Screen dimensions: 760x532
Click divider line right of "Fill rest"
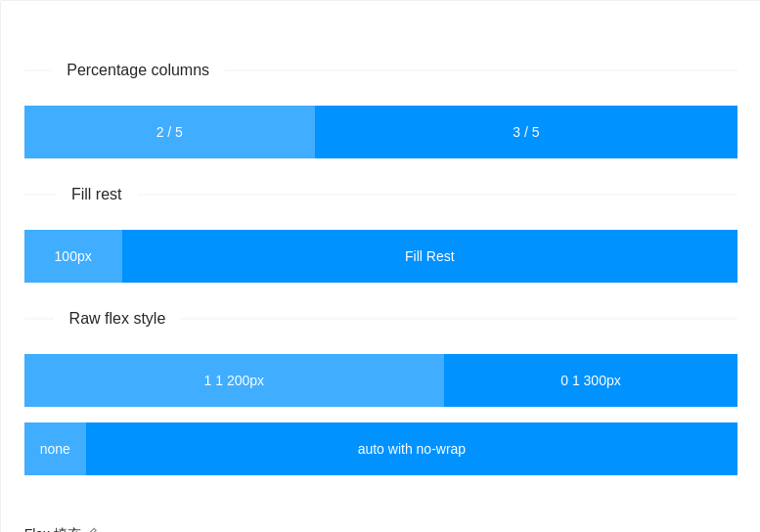[437, 195]
